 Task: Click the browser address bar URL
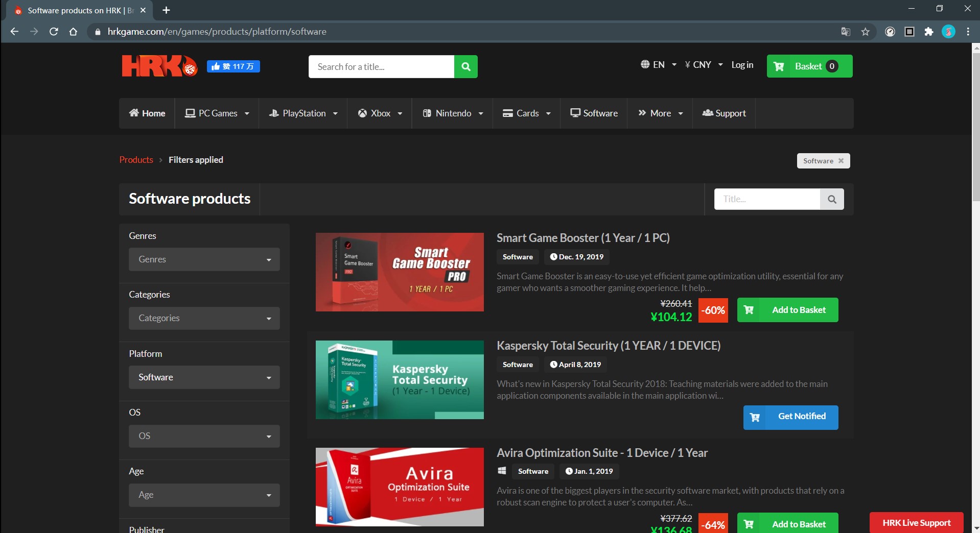click(x=217, y=32)
